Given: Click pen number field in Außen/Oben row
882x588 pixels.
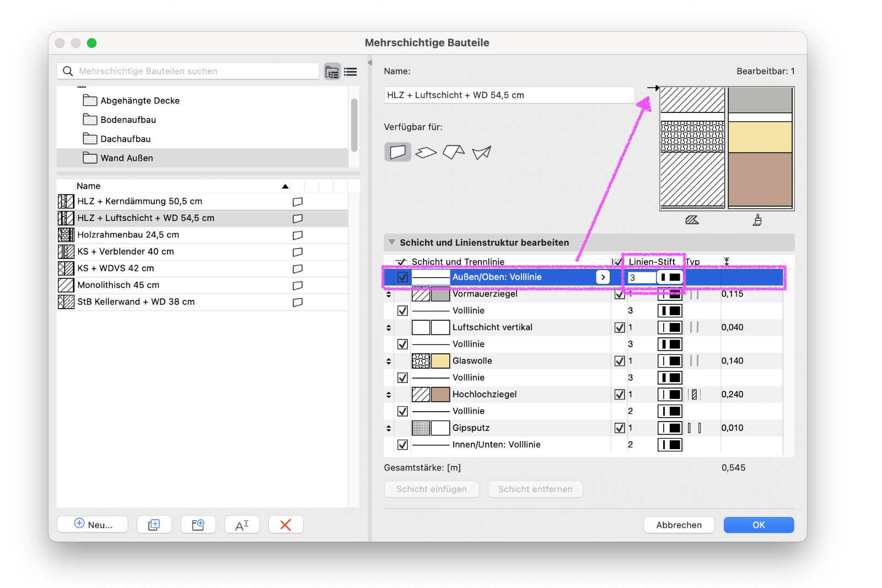Looking at the screenshot, I should 642,278.
